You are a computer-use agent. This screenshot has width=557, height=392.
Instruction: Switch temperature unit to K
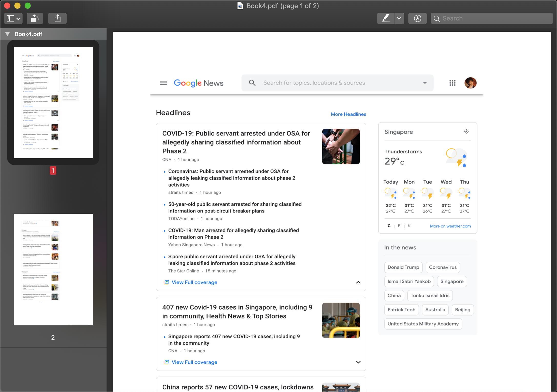click(x=409, y=226)
